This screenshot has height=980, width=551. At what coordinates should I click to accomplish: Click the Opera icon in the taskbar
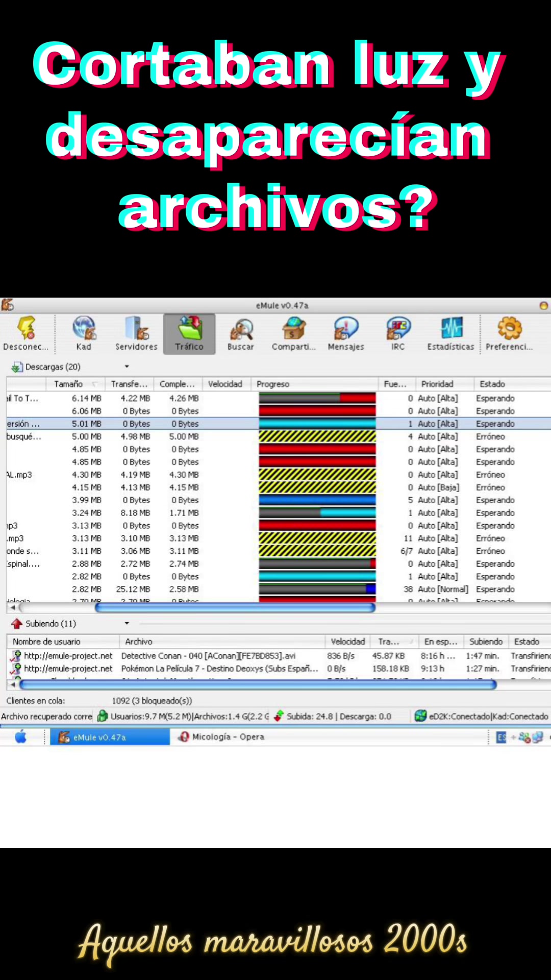tap(183, 737)
